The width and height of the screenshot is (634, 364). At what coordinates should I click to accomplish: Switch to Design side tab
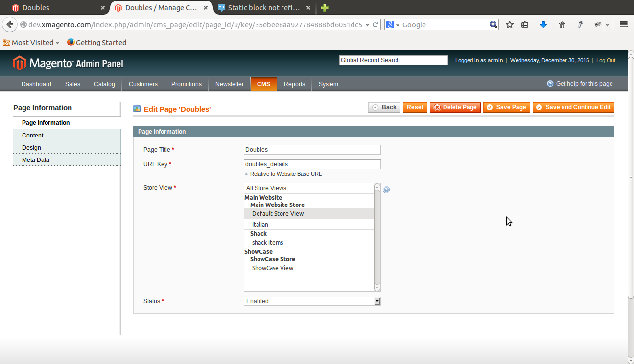point(67,147)
